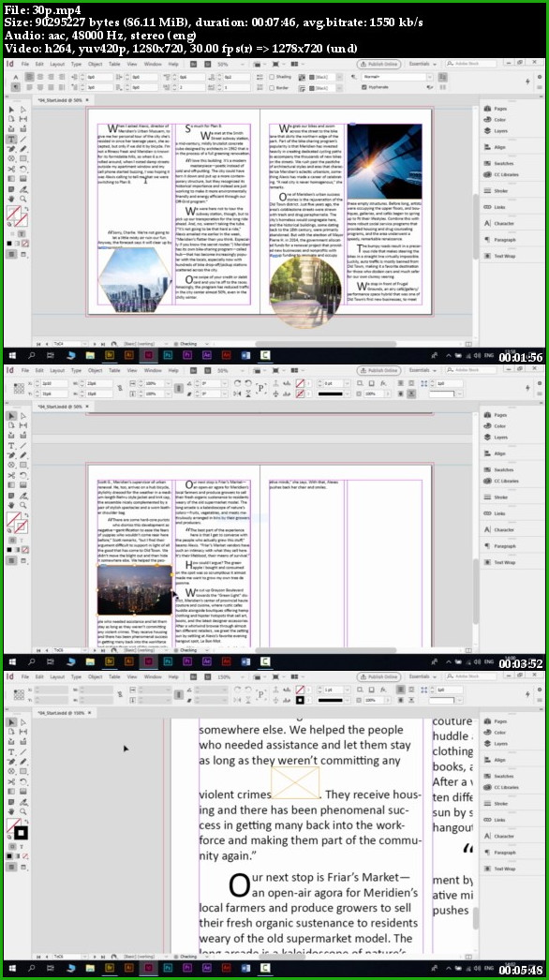Click the empty anchored frame placeholder in the 00:05:48 frame

click(294, 782)
